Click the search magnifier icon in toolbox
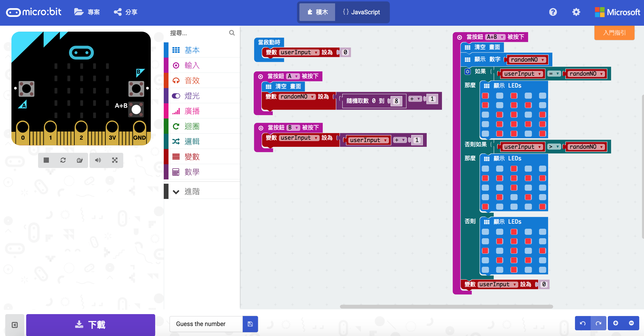644x336 pixels. (232, 33)
